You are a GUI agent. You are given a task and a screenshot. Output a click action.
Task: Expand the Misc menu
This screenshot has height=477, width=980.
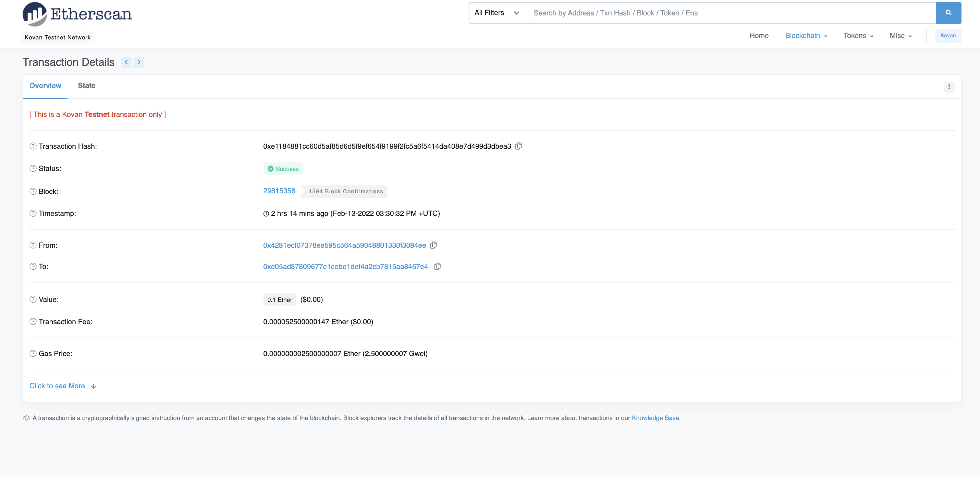900,36
